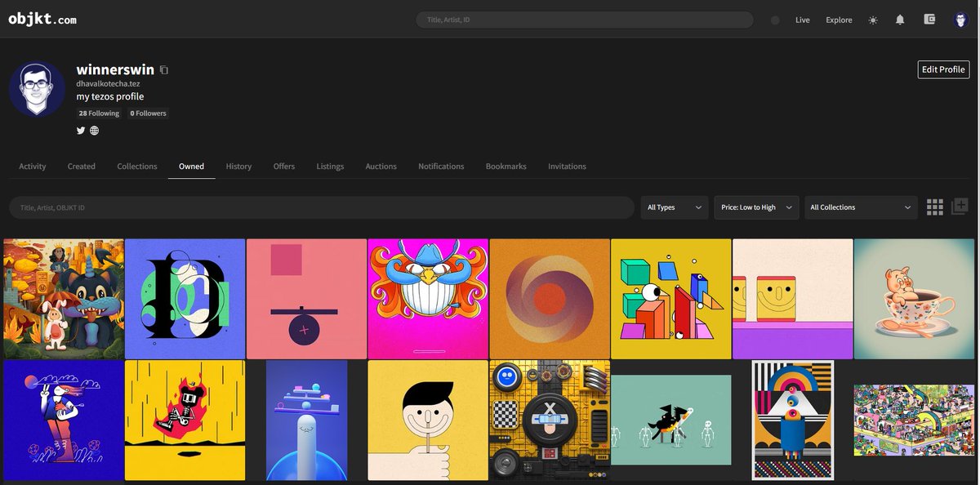Toggle the light/dark theme sun icon
The image size is (980, 485).
coord(873,20)
